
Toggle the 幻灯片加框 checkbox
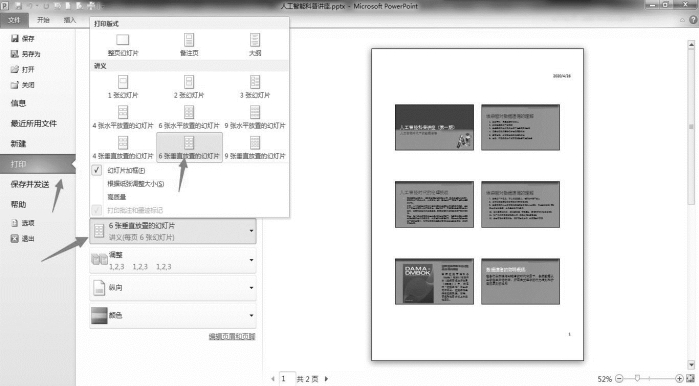(97, 170)
